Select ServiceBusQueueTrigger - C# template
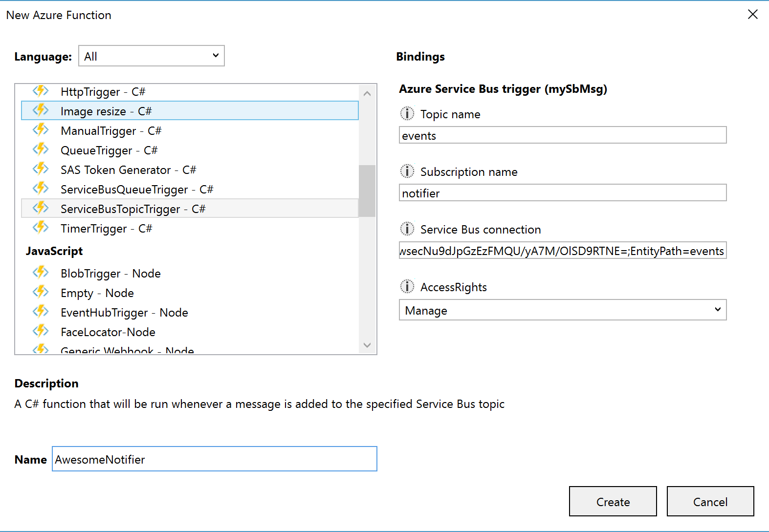Viewport: 769px width, 532px height. pos(190,189)
